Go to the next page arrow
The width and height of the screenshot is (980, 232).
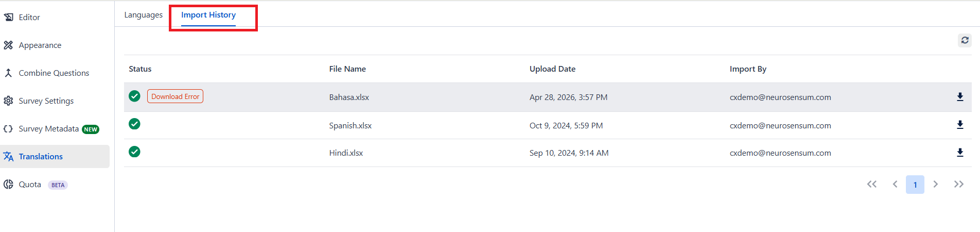936,184
